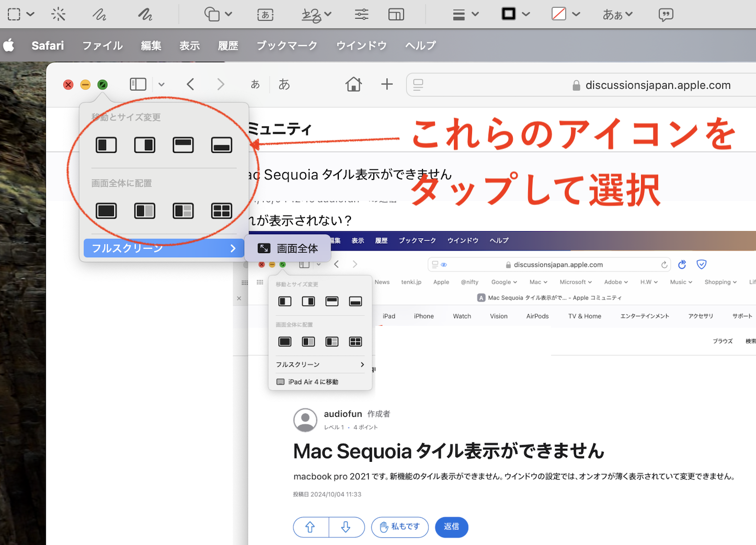Increase text size with the large あ
This screenshot has height=545, width=756.
(x=284, y=84)
